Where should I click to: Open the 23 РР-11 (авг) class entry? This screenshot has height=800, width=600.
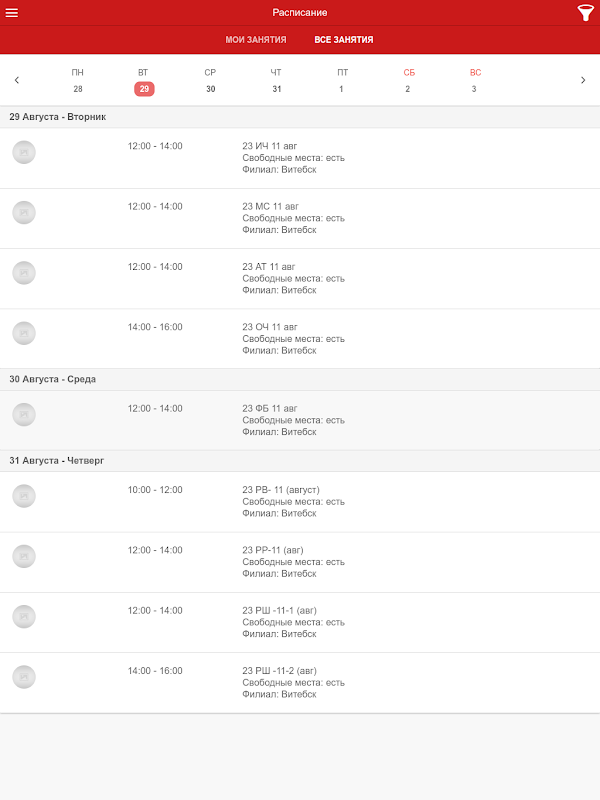[300, 562]
